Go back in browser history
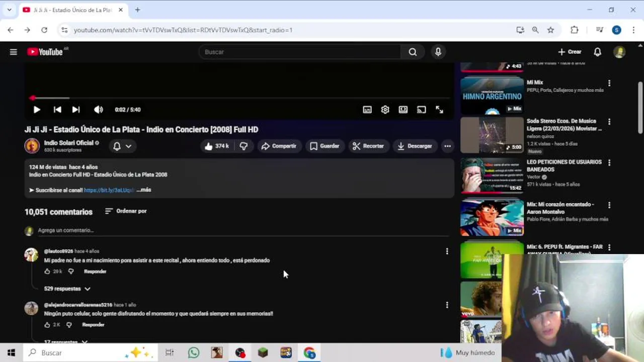 coord(11,30)
